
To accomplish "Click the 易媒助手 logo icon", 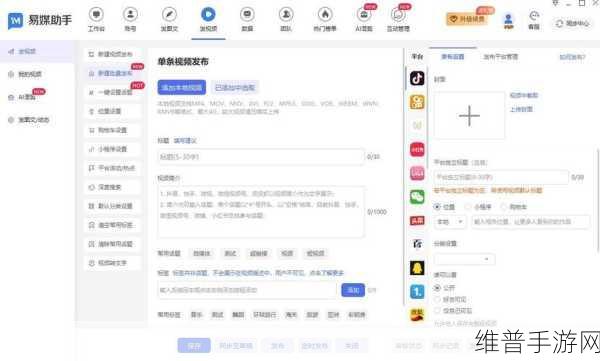I will 15,21.
